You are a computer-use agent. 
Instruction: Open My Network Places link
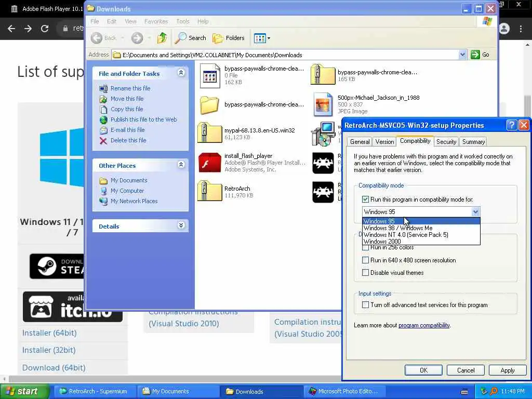pyautogui.click(x=134, y=201)
